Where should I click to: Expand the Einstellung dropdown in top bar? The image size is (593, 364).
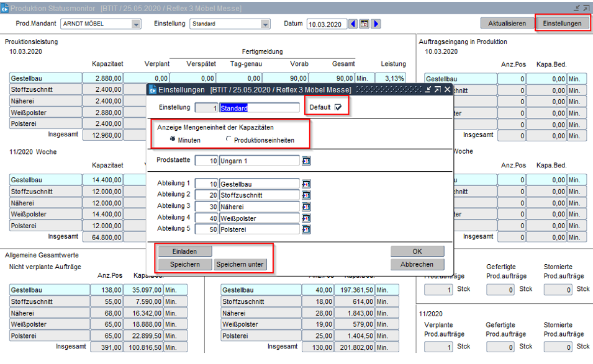266,24
